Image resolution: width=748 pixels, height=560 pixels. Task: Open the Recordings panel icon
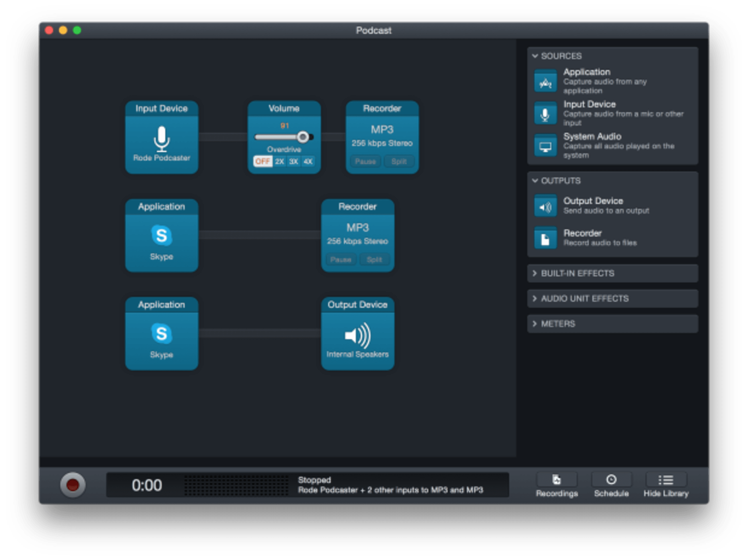click(x=557, y=480)
